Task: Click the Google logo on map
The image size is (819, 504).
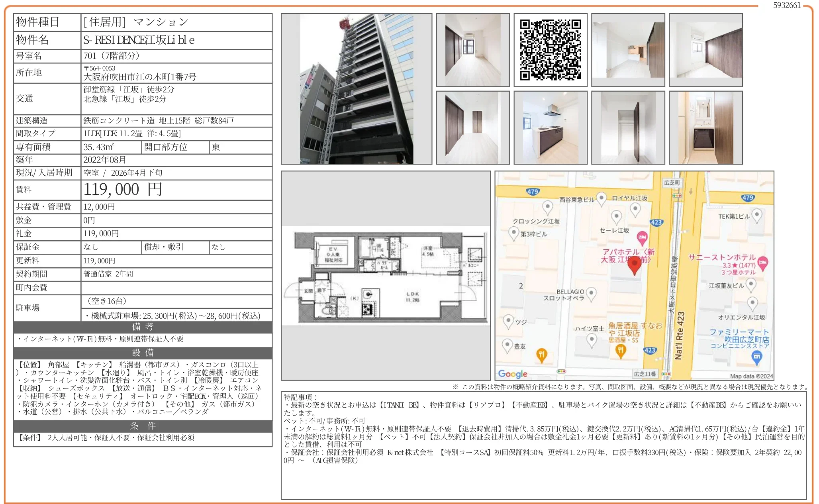Action: pyautogui.click(x=513, y=374)
